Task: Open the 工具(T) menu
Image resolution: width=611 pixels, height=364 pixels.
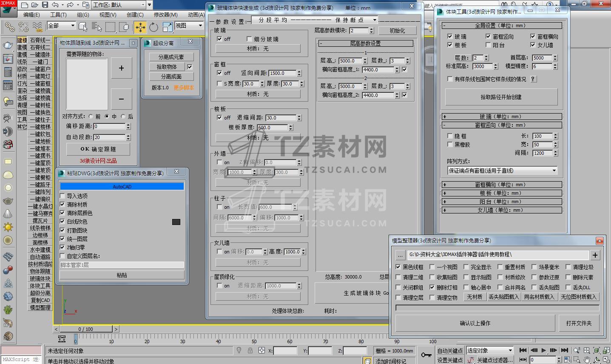Action: pos(58,14)
